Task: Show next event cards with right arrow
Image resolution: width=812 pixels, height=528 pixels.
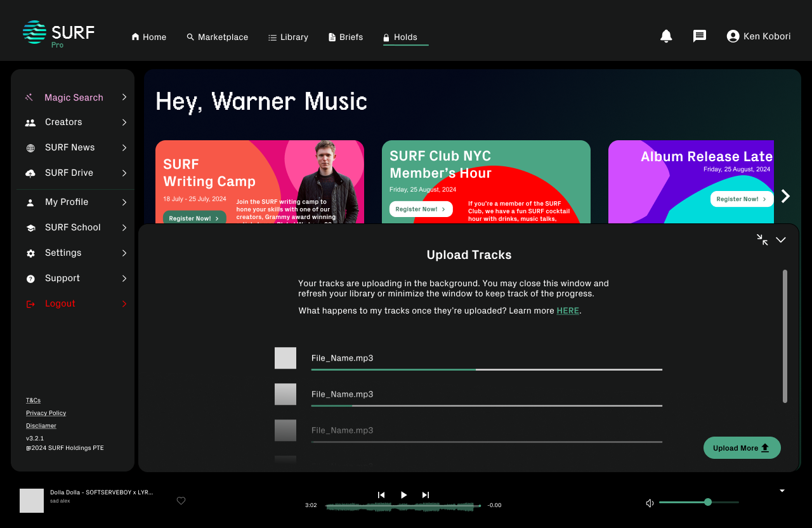Action: click(785, 196)
